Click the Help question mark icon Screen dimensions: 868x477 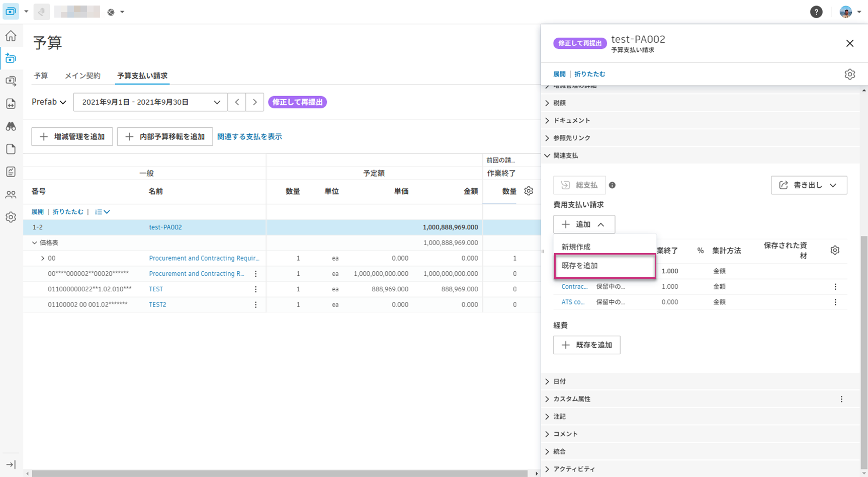pyautogui.click(x=816, y=12)
